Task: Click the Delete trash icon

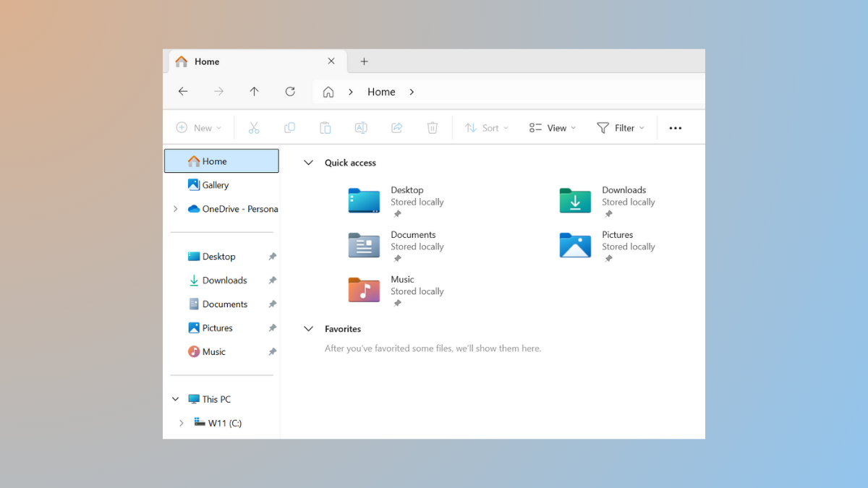Action: [432, 127]
